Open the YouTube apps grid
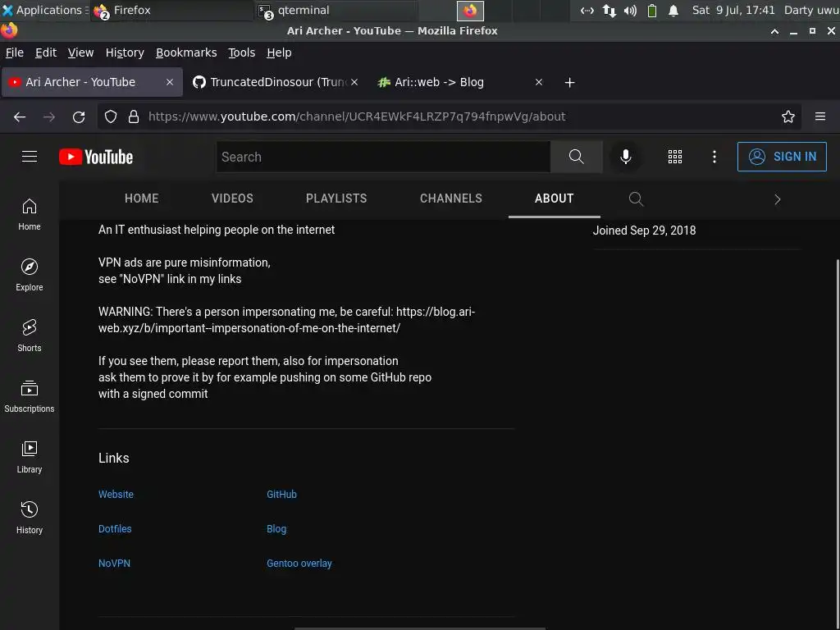The image size is (840, 630). [x=674, y=157]
